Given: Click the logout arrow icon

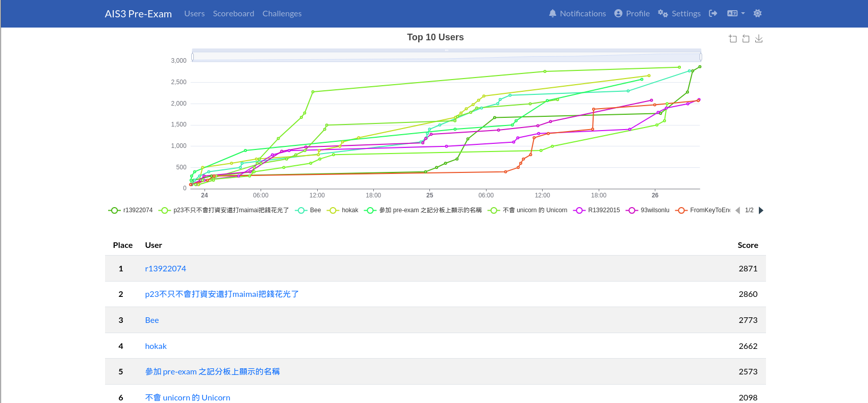Looking at the screenshot, I should (713, 13).
